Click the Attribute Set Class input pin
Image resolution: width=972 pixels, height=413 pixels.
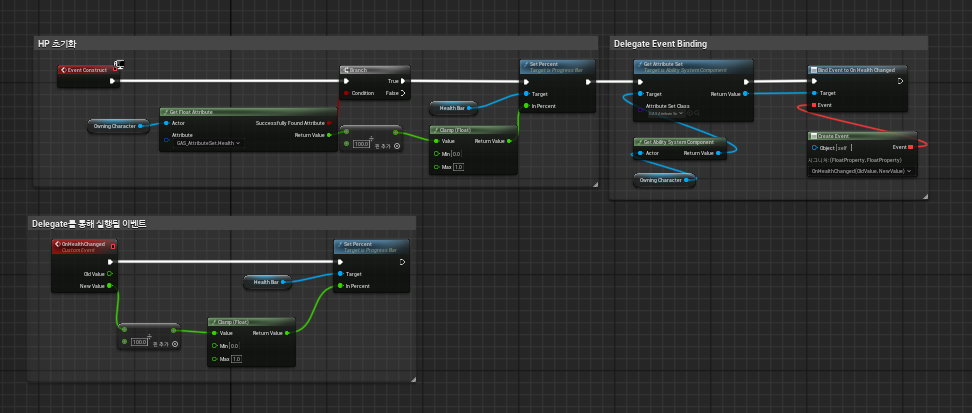coord(640,110)
